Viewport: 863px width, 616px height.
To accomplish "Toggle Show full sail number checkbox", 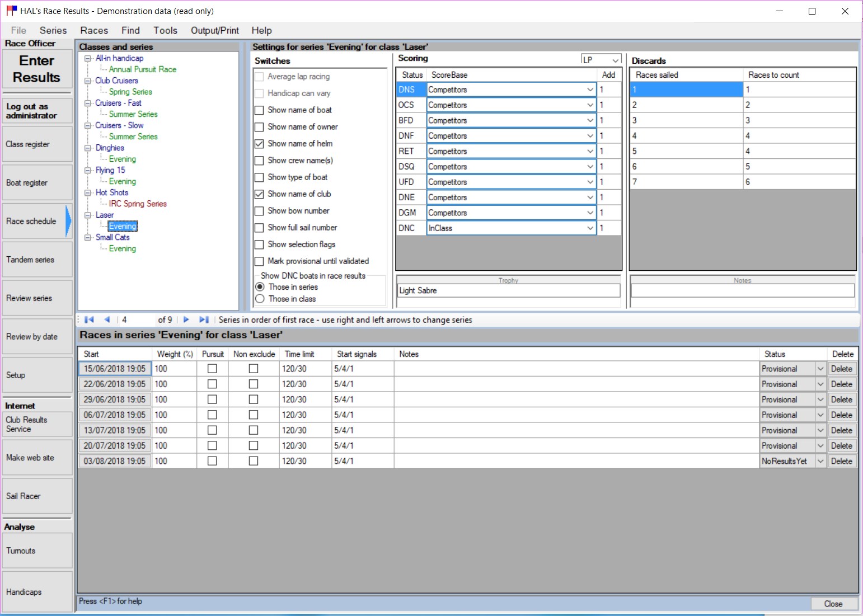I will (x=259, y=228).
